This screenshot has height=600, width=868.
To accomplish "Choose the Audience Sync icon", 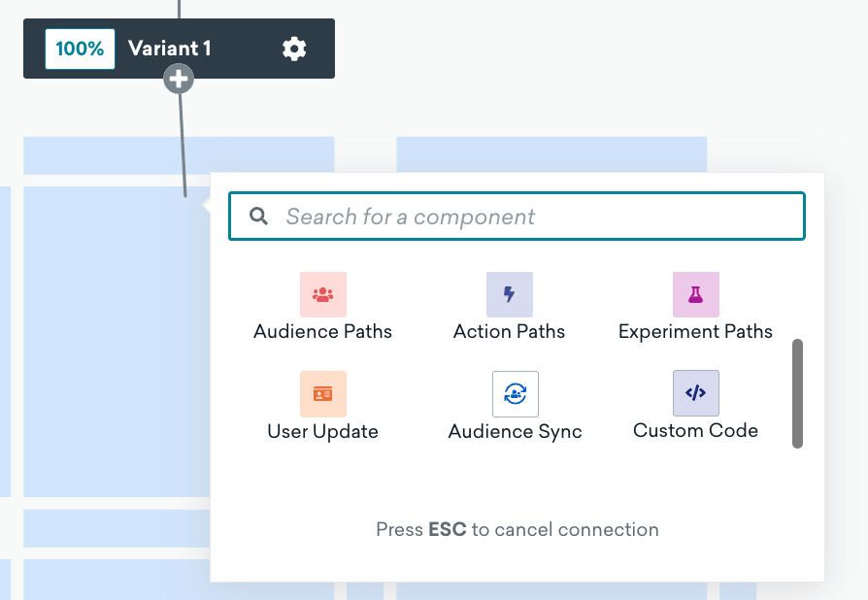I will 515,393.
